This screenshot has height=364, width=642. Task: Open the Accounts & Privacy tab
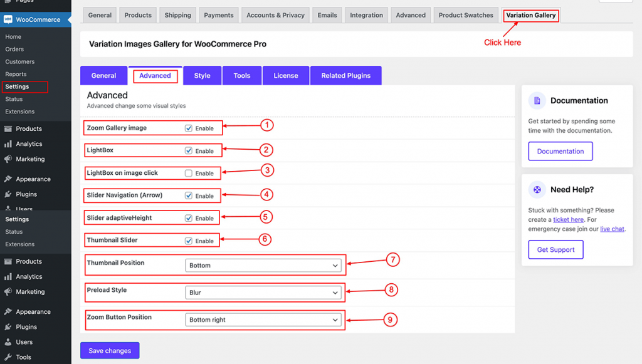coord(276,15)
